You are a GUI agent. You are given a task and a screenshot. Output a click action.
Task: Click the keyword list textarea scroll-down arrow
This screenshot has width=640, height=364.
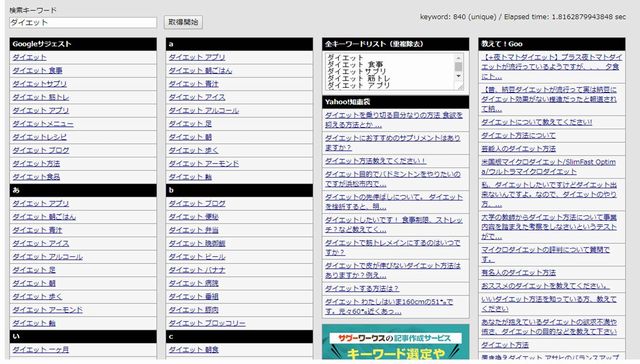pos(458,76)
